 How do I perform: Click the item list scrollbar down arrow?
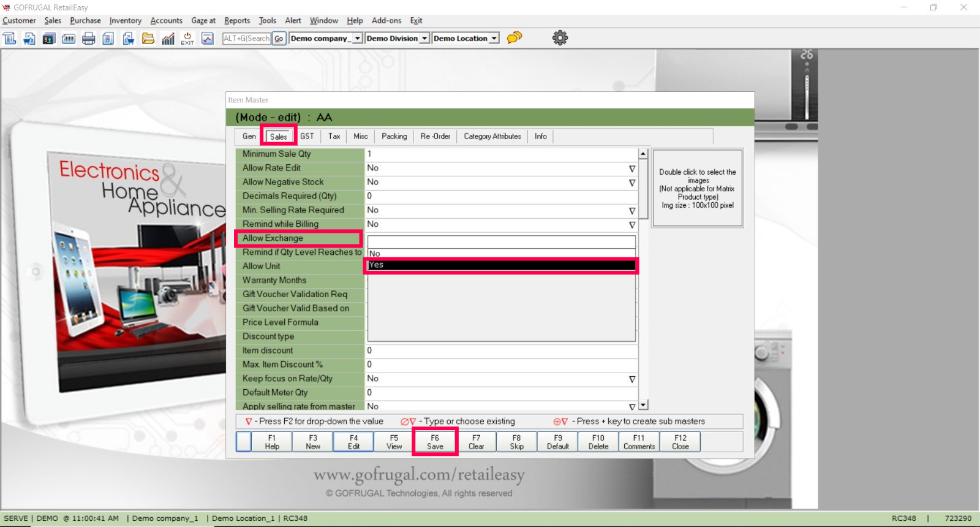(643, 405)
